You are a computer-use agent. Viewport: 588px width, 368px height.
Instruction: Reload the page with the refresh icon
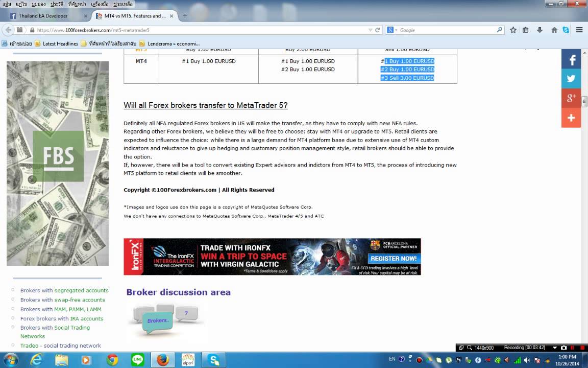[x=378, y=30]
